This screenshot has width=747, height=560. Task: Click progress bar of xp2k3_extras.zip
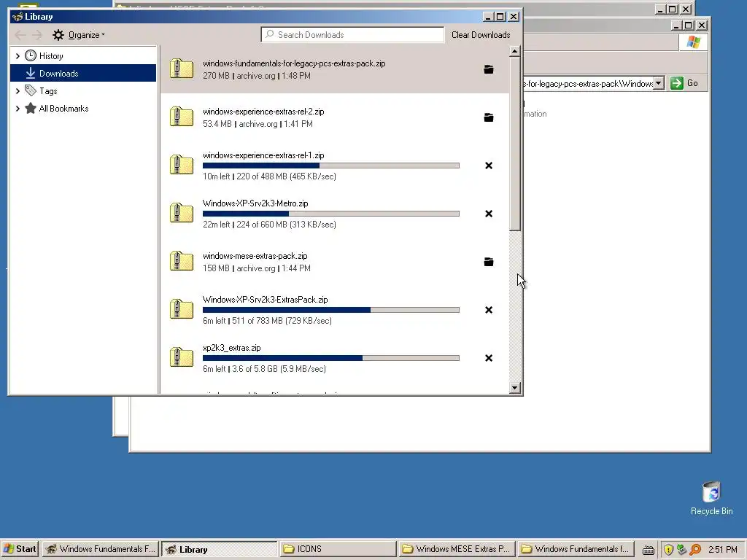pos(331,358)
